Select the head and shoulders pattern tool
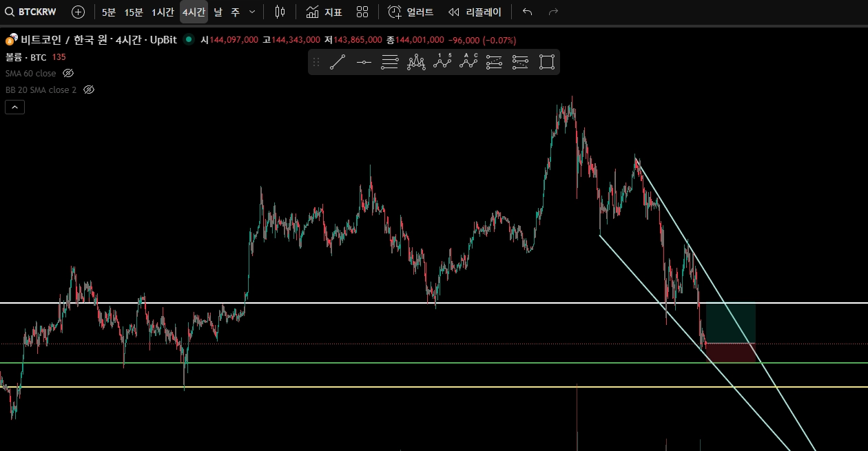 [x=416, y=62]
